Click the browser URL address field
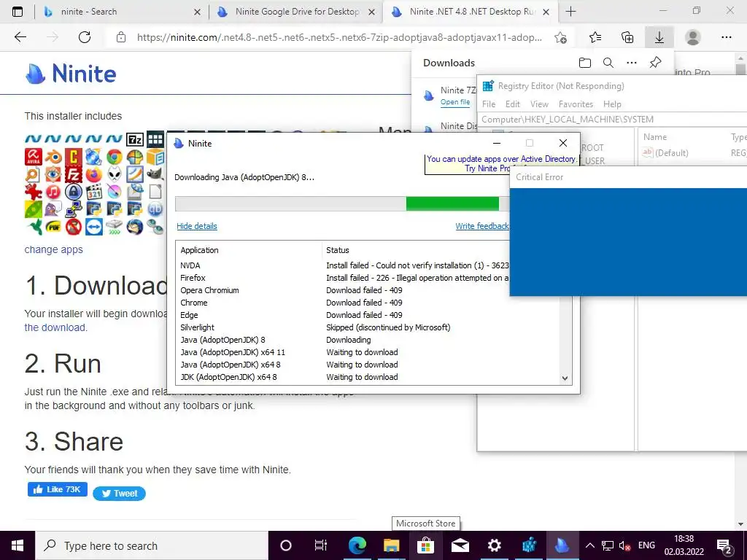747x560 pixels. [339, 37]
